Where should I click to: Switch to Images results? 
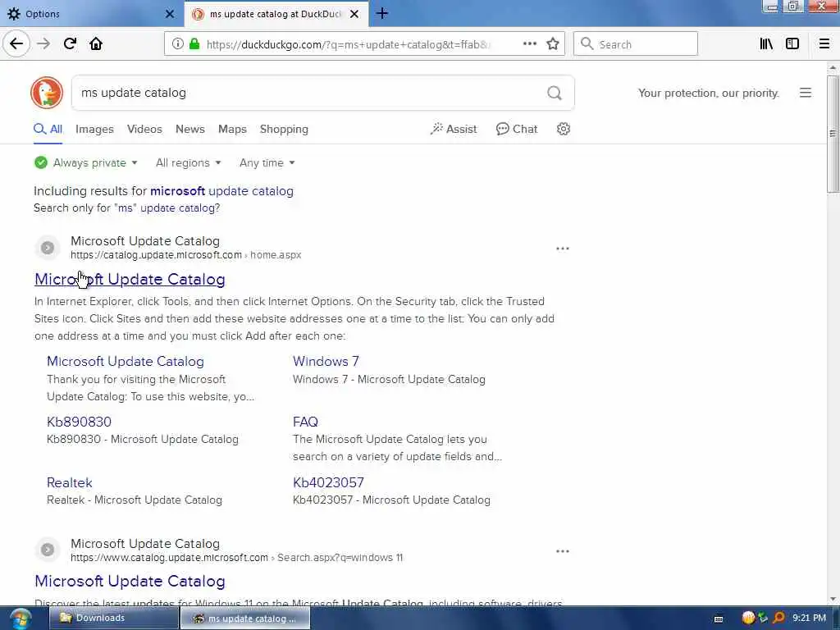(94, 129)
